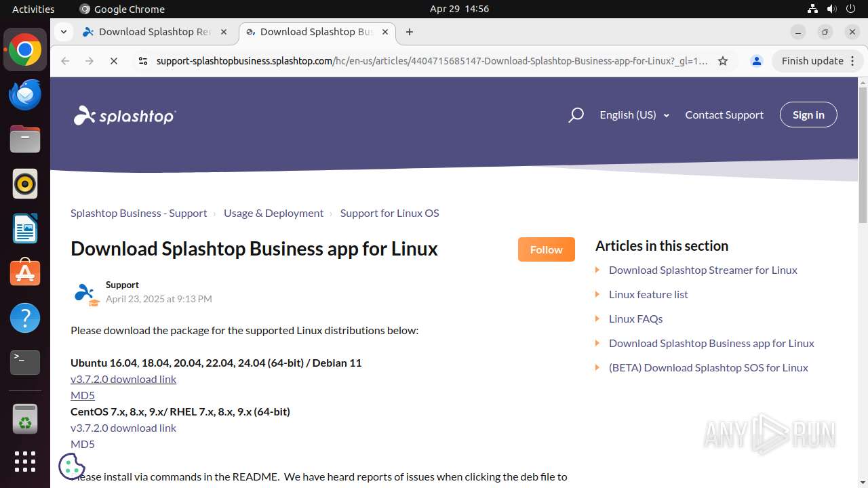The image size is (868, 488).
Task: Open (BETA) Download Splashtop SOS for Linux
Action: [709, 367]
